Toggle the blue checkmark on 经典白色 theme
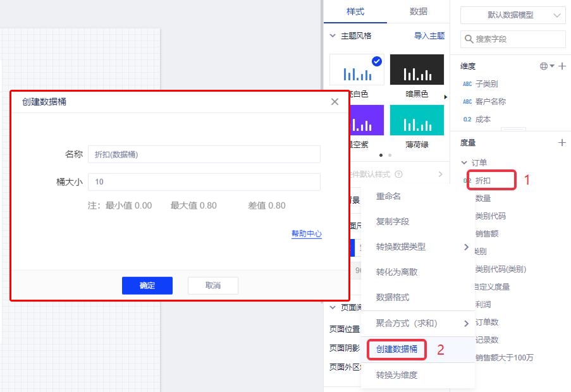This screenshot has height=392, width=571. (x=376, y=60)
